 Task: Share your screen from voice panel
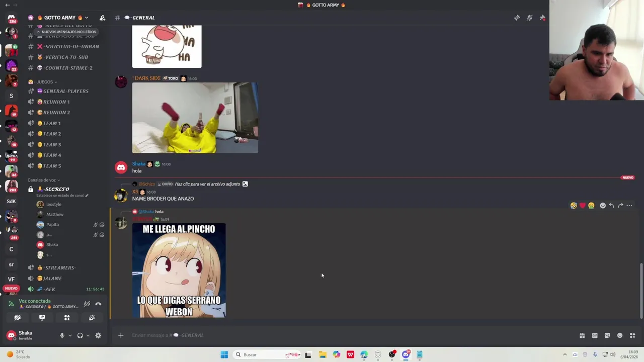pyautogui.click(x=42, y=318)
